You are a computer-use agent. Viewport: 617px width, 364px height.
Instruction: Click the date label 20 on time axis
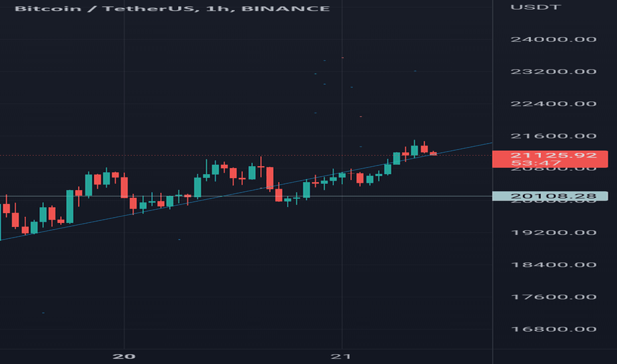click(124, 357)
